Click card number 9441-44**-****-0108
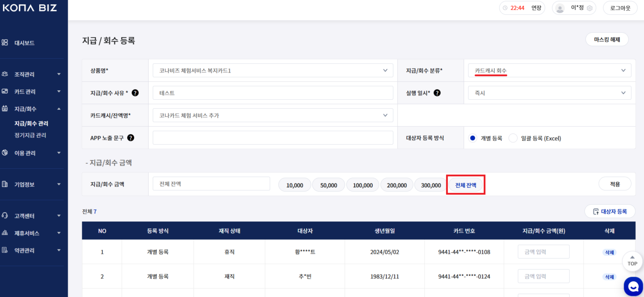Screen dimensions: 644x297 click(464, 252)
